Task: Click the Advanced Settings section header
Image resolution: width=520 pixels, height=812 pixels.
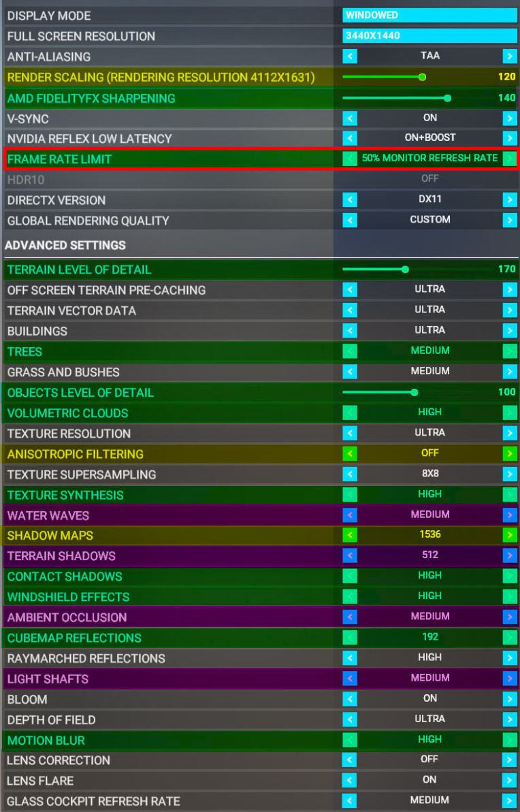Action: [65, 245]
